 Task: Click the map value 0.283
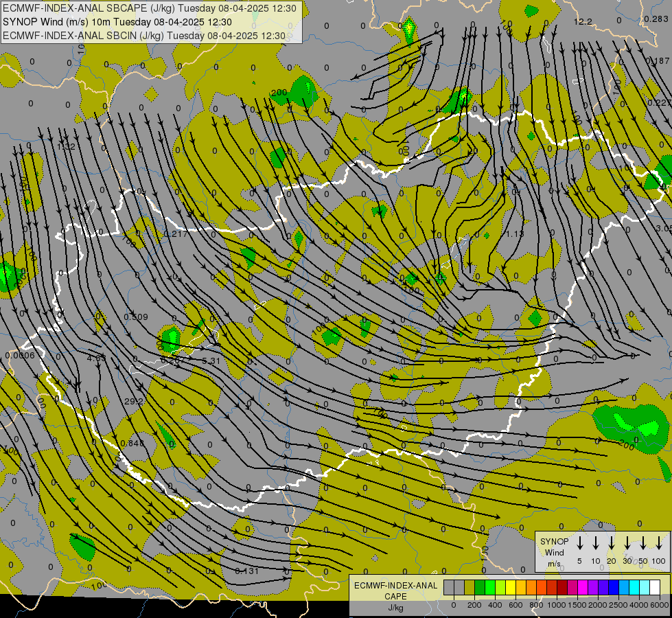(656, 19)
